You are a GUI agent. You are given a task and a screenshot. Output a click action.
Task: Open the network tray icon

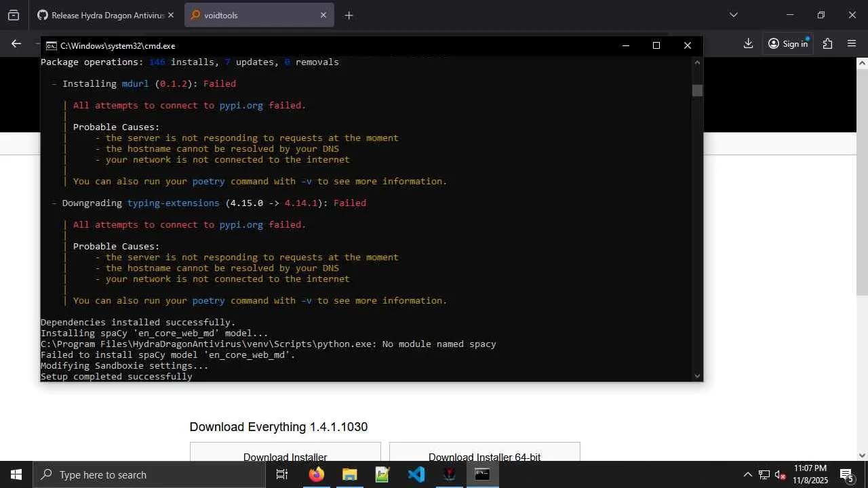point(764,474)
